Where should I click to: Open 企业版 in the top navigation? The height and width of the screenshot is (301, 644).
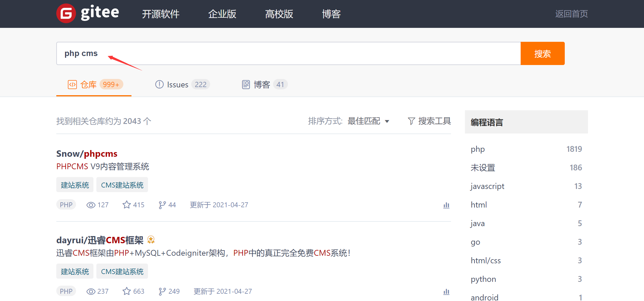[x=222, y=14]
